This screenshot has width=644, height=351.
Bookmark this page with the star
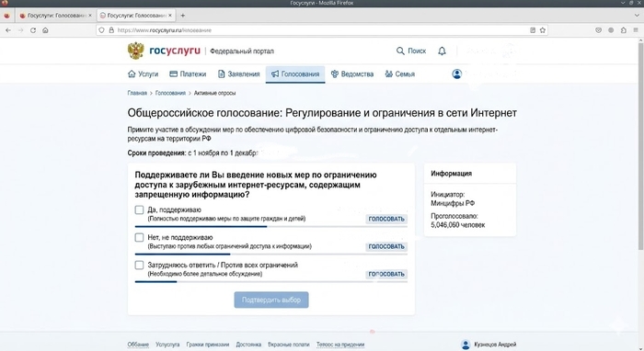click(x=543, y=30)
